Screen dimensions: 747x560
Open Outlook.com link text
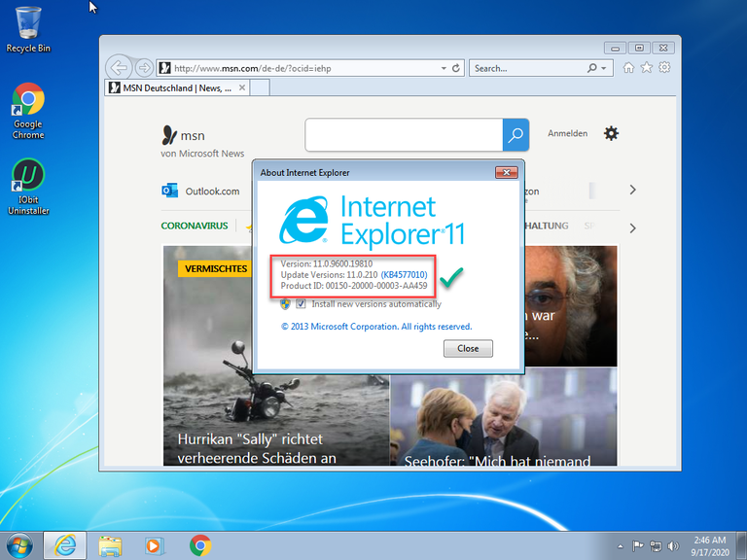tap(212, 191)
